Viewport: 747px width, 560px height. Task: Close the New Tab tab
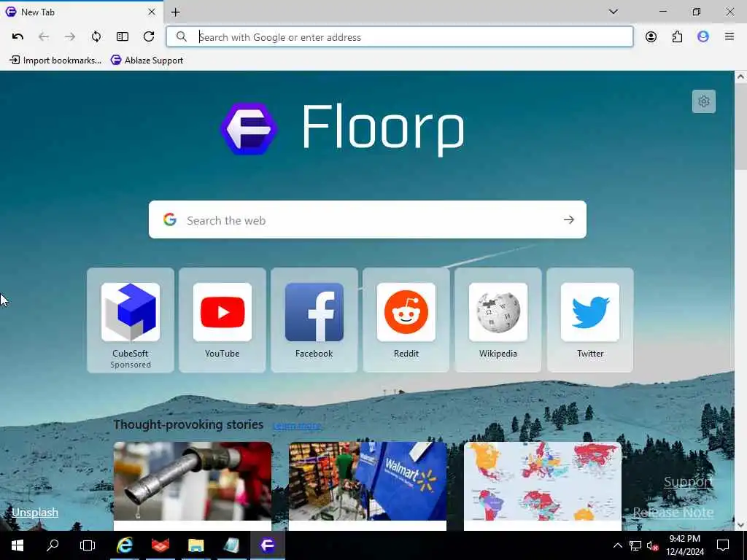[x=152, y=12]
